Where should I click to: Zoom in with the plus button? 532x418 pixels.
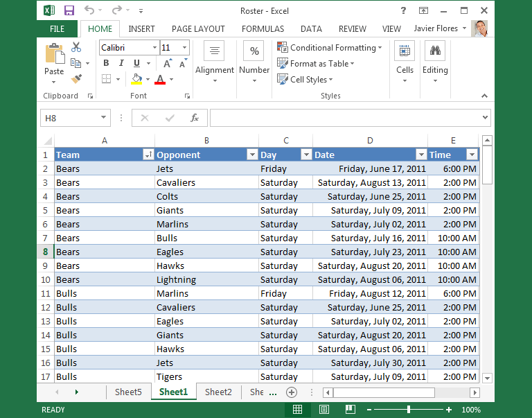(449, 410)
